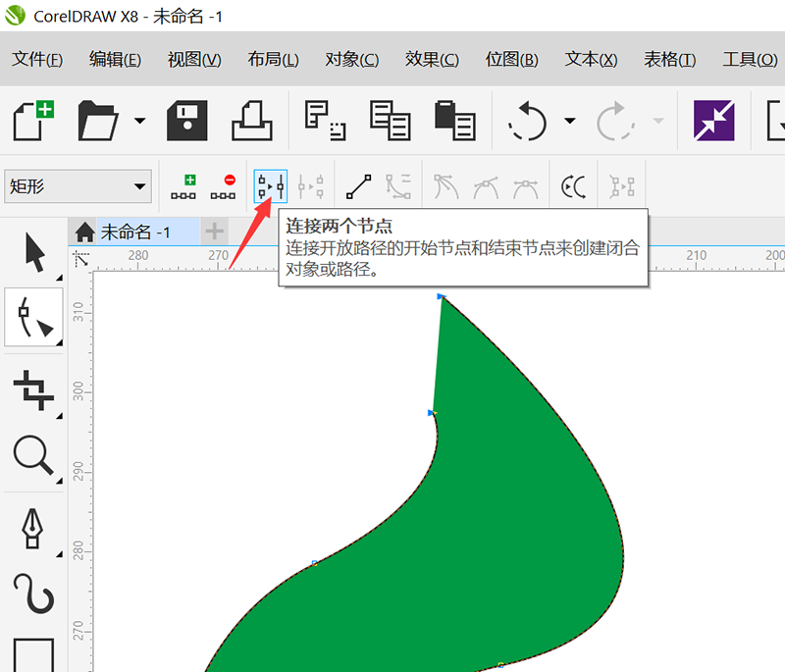Click the New document icon
The width and height of the screenshot is (785, 672).
tap(33, 120)
